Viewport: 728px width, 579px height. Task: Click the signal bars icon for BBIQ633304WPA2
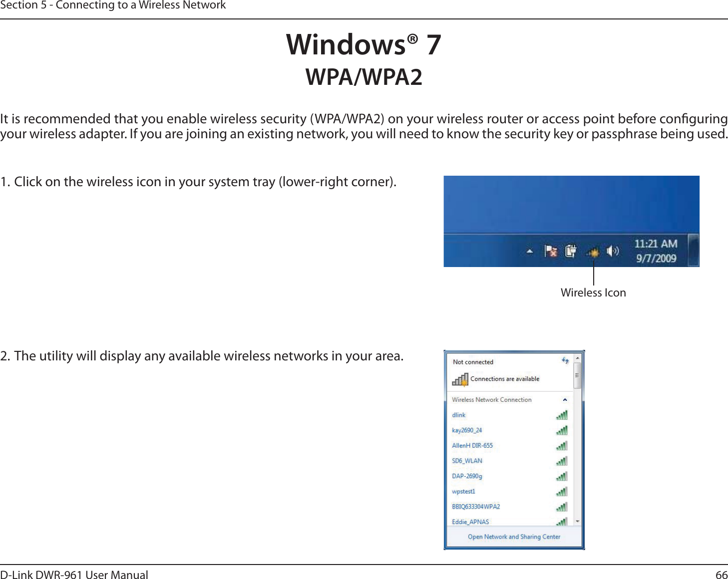tap(562, 507)
